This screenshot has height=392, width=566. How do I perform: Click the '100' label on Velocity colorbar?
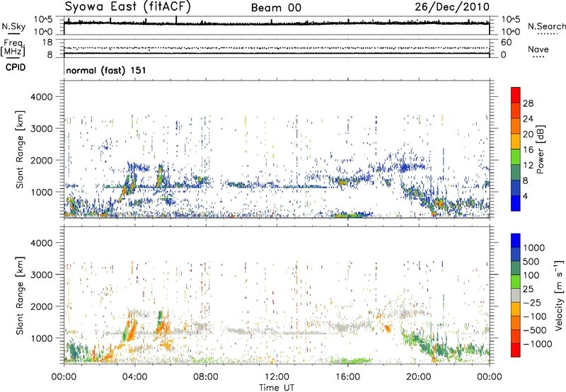(531, 275)
